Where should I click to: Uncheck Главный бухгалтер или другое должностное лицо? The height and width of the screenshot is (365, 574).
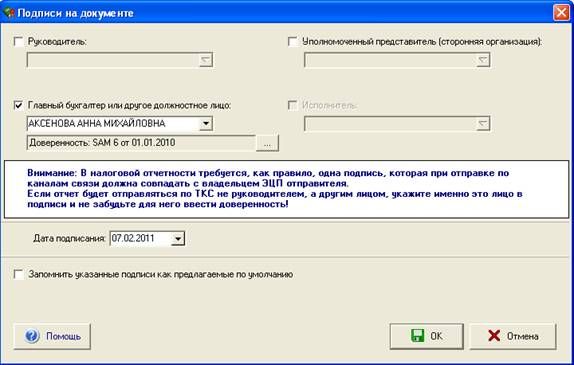pos(18,105)
